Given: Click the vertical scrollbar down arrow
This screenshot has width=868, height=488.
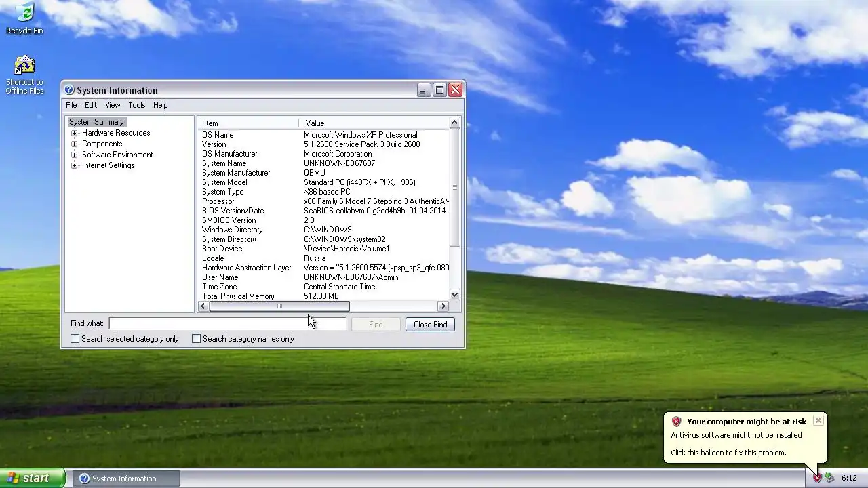Looking at the screenshot, I should tap(454, 295).
